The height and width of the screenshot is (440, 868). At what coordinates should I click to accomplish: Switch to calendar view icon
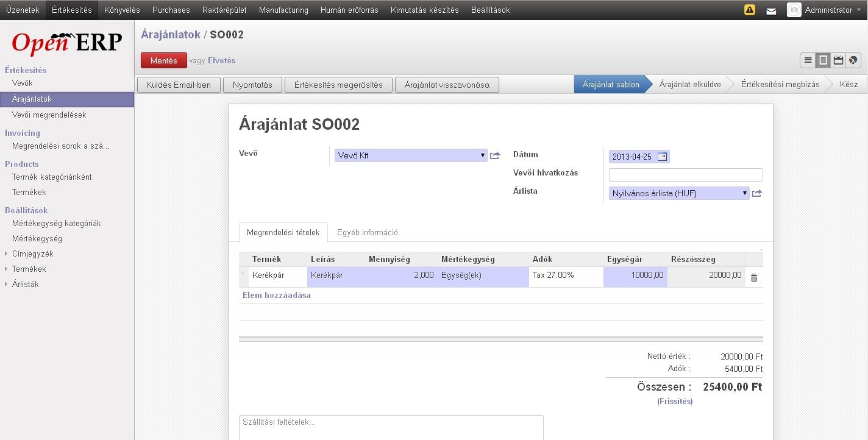[838, 60]
